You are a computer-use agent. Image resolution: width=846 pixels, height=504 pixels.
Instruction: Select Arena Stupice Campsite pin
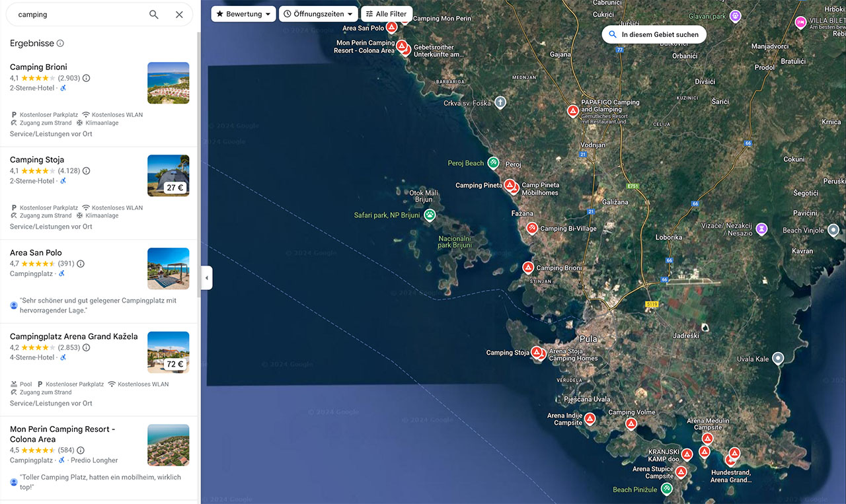(x=681, y=472)
